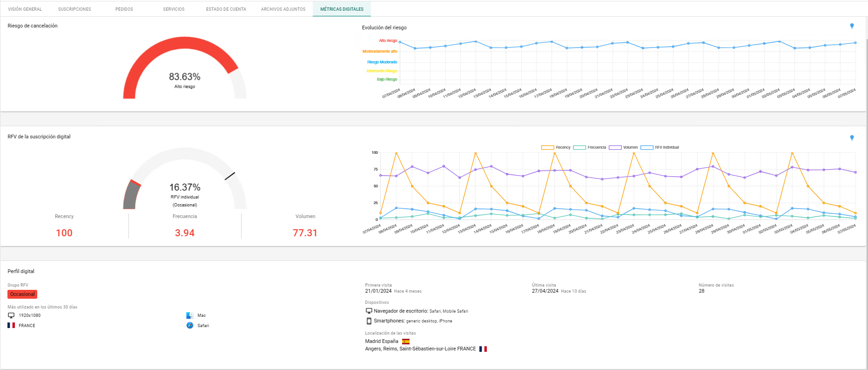Viewport: 868px width, 370px height.
Task: Click the lightbulb icon in RFV chart panel
Action: pyautogui.click(x=852, y=138)
